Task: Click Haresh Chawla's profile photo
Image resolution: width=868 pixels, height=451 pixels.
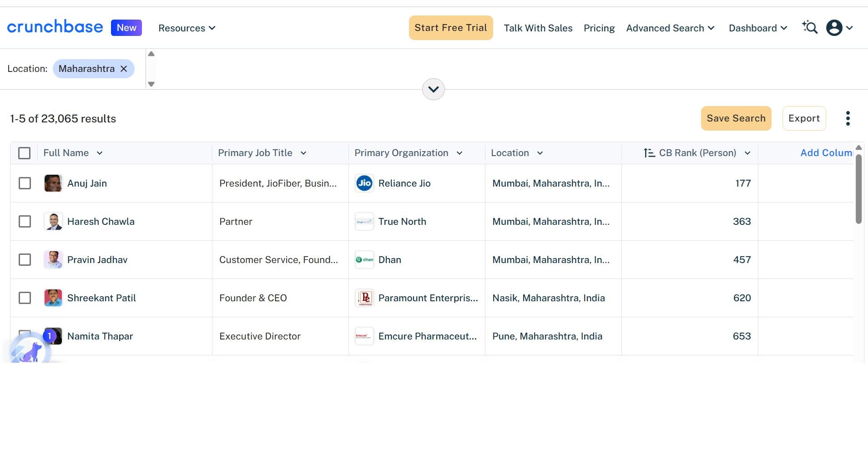Action: [x=53, y=222]
